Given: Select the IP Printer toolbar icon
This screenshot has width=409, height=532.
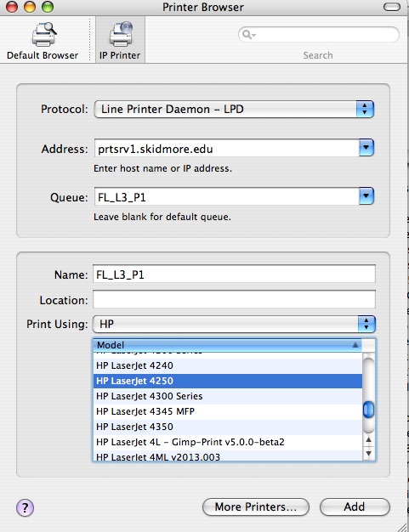Looking at the screenshot, I should [x=120, y=41].
